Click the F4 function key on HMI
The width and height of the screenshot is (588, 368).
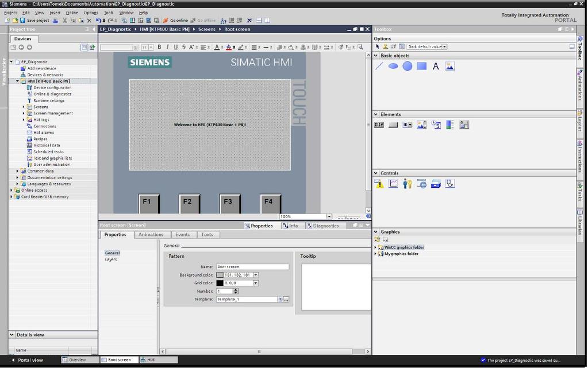coord(270,204)
